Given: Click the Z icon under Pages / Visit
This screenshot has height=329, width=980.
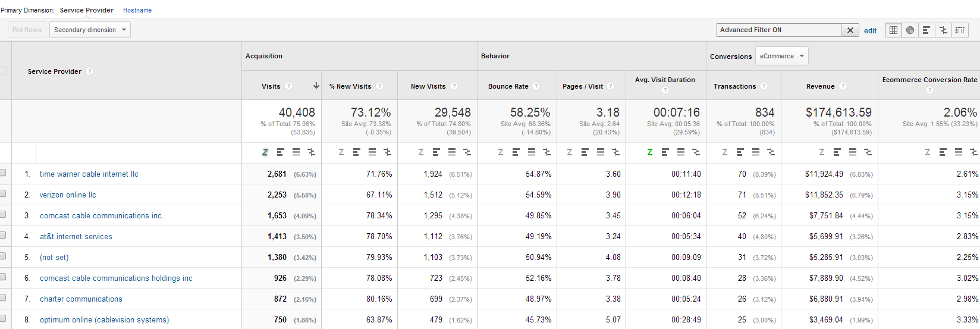Looking at the screenshot, I should [570, 152].
